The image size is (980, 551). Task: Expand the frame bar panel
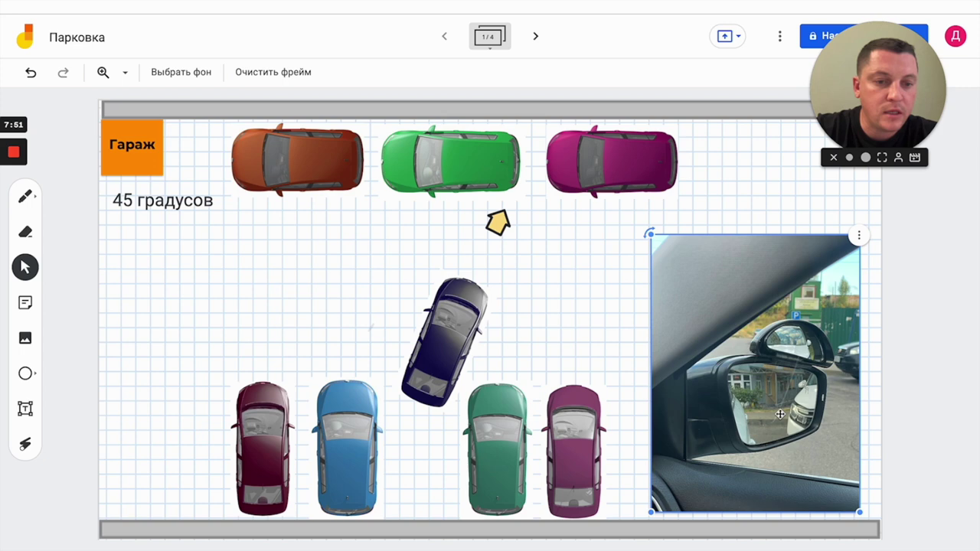[489, 37]
